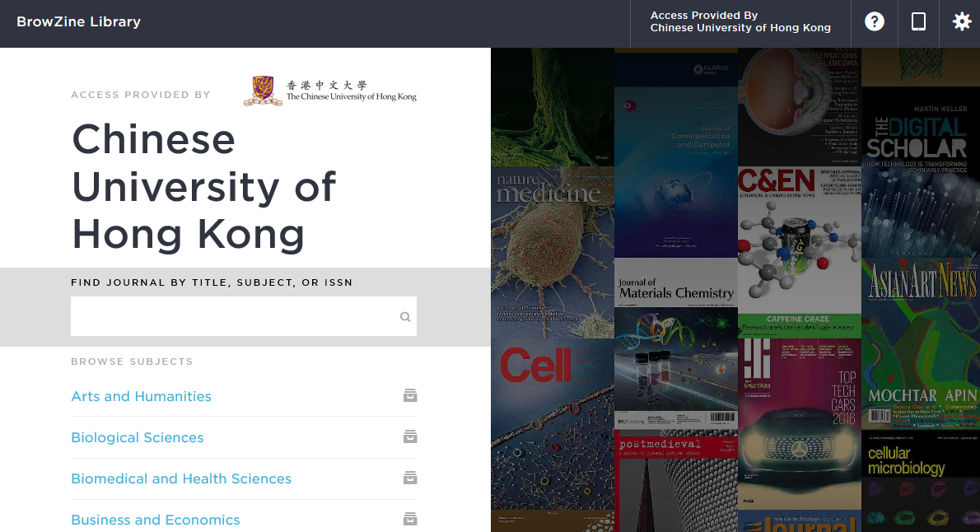Click archive icon beside Biomedical and Health Sciences
980x532 pixels.
pos(410,478)
